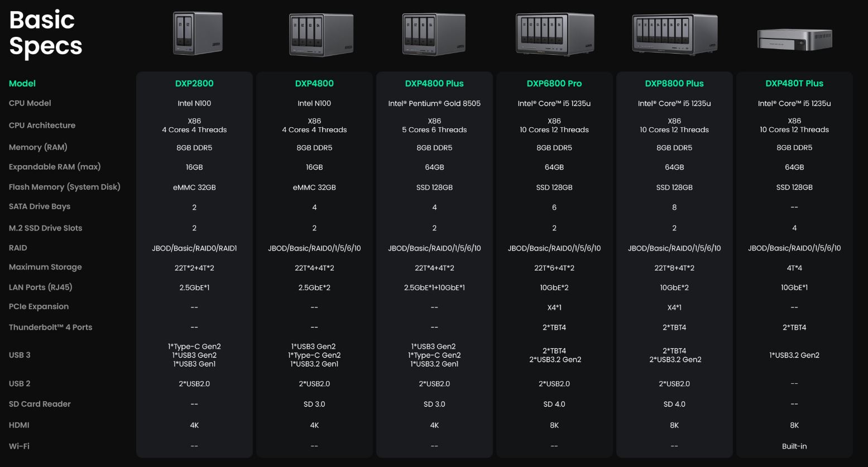
Task: Open the DXP480T Plus model heading
Action: click(794, 84)
